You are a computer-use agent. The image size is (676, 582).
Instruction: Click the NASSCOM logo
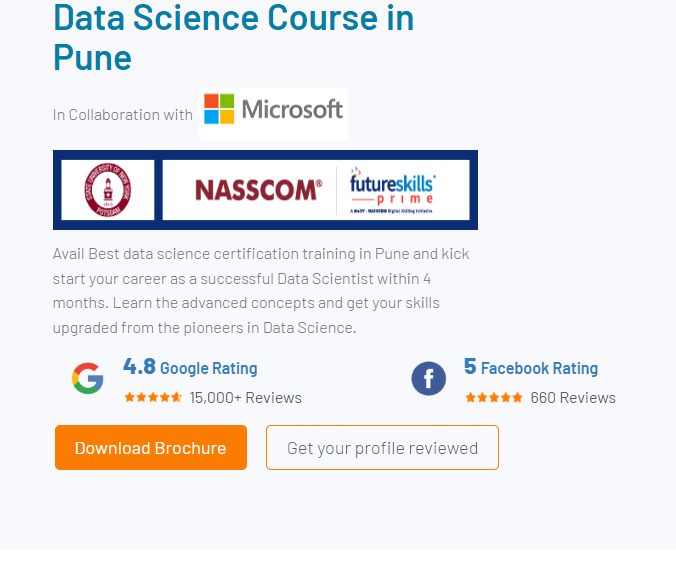coord(258,190)
